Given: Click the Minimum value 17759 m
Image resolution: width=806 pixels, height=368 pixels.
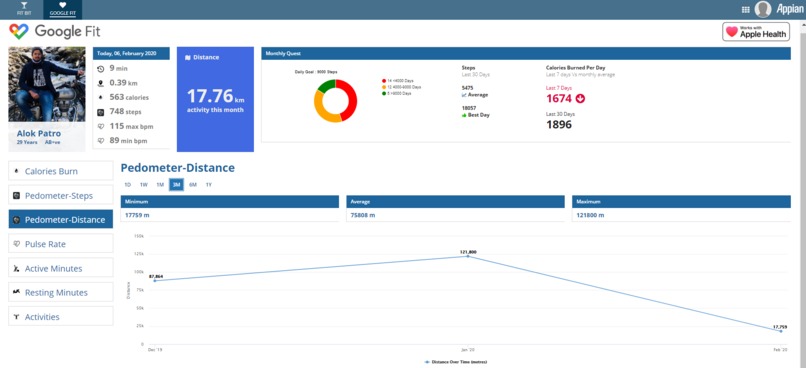Looking at the screenshot, I should coord(137,215).
